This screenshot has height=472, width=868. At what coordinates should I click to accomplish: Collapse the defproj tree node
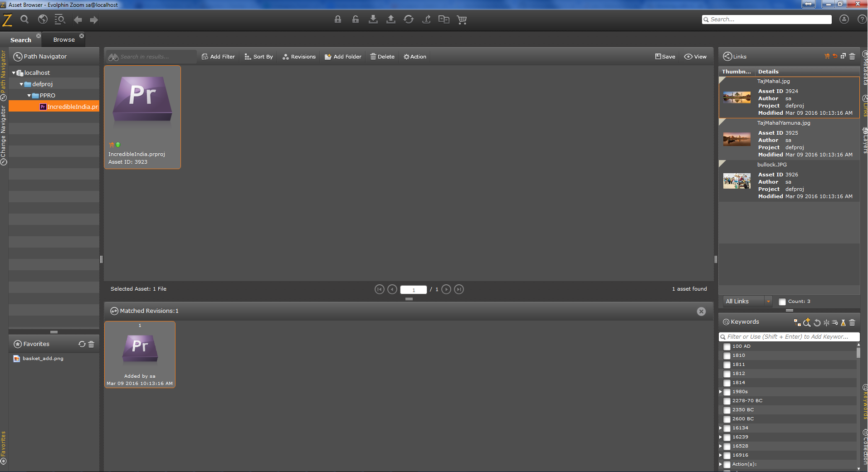tap(21, 84)
